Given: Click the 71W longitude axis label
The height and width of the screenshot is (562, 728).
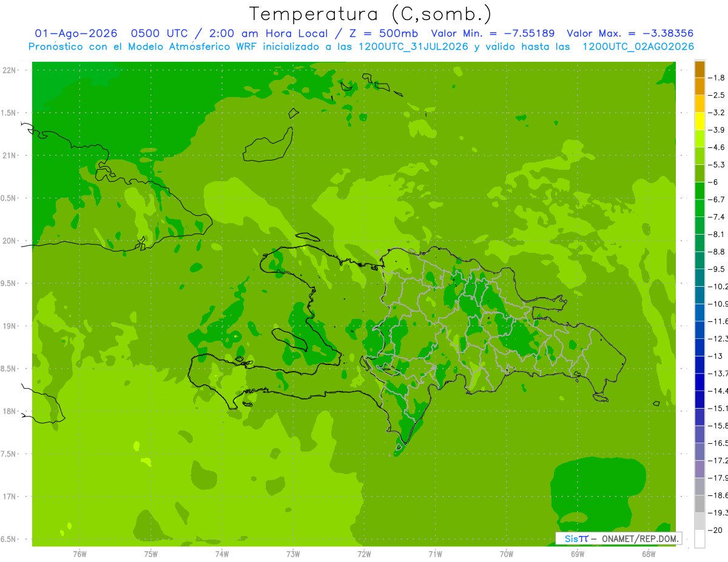Looking at the screenshot, I should click(x=435, y=554).
